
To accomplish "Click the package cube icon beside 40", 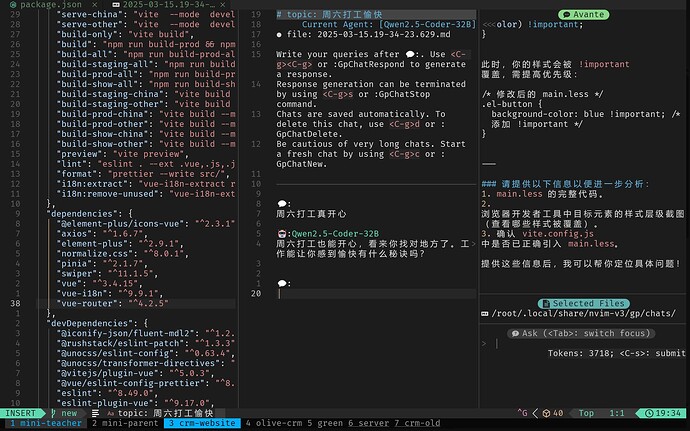I will tap(546, 413).
